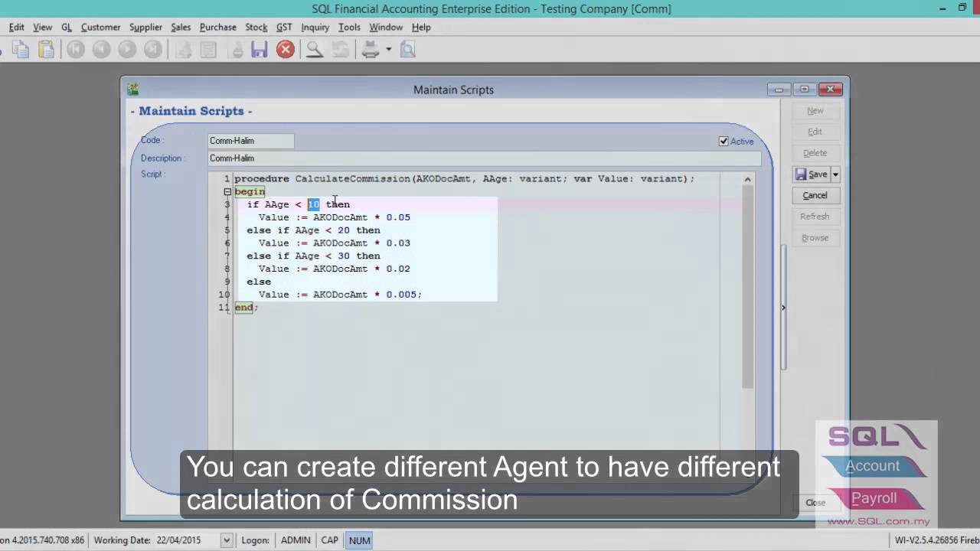The width and height of the screenshot is (980, 551).
Task: Click the NUM indicator in status bar
Action: tap(359, 540)
